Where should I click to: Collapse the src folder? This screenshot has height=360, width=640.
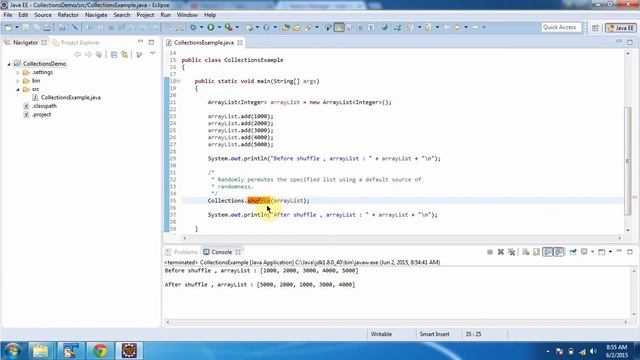pyautogui.click(x=18, y=89)
